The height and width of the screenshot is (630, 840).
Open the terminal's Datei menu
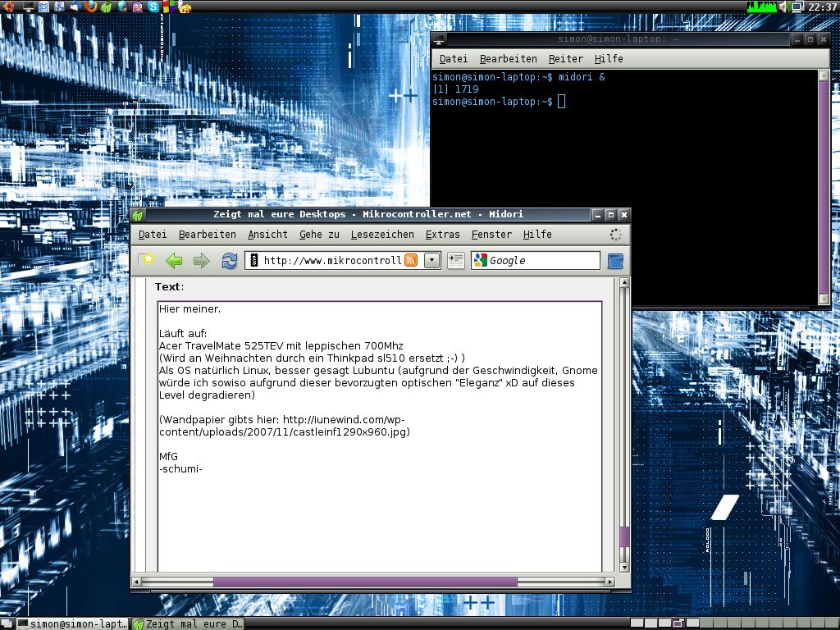click(453, 59)
